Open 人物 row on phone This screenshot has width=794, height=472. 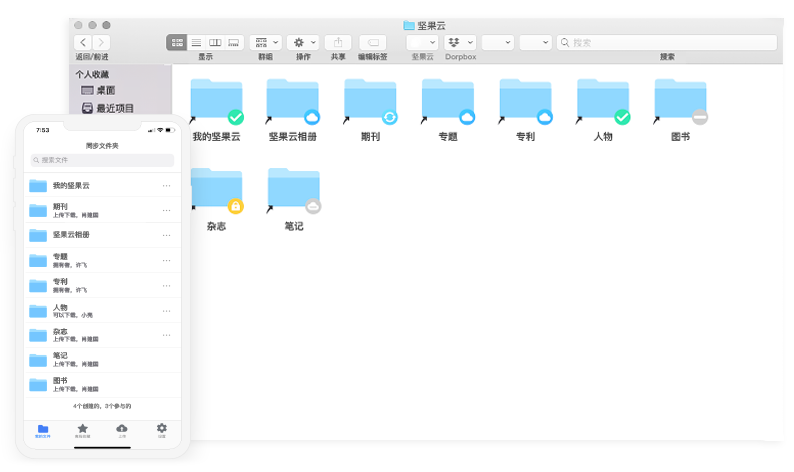pyautogui.click(x=102, y=310)
